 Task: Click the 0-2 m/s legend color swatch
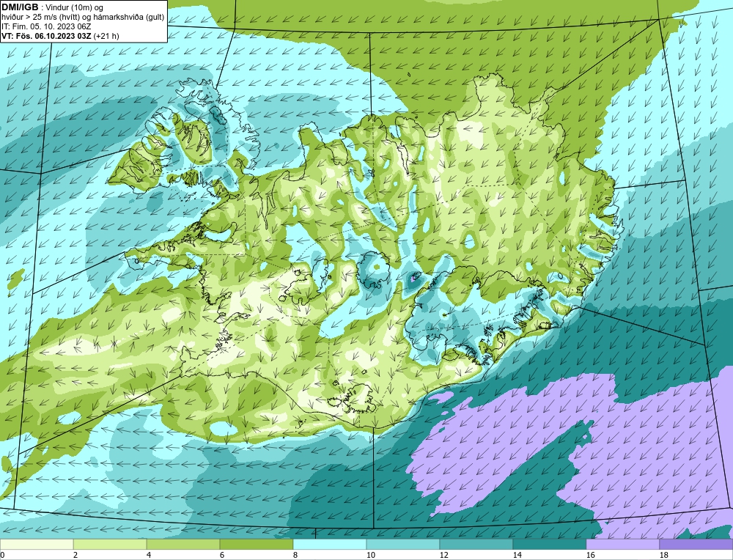[37, 545]
